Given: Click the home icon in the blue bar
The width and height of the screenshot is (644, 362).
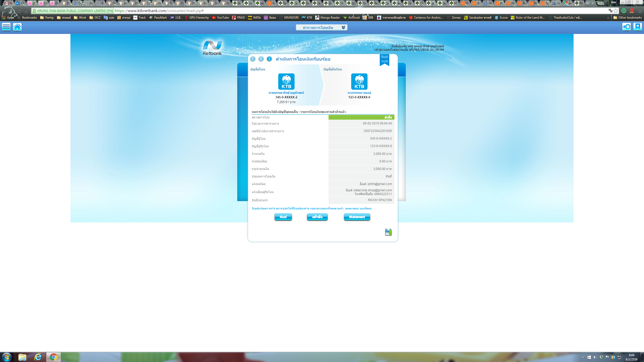Looking at the screenshot, I should point(17,27).
